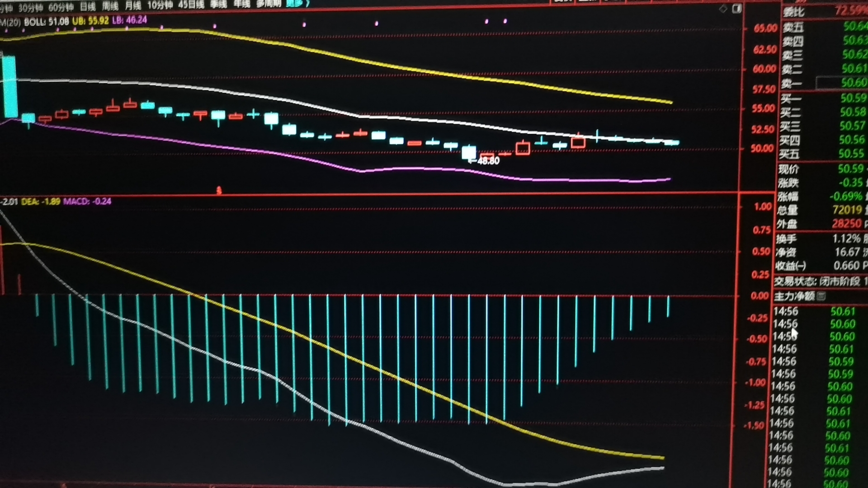This screenshot has width=868, height=488.
Task: Open the 45日线 period tab
Action: [191, 5]
